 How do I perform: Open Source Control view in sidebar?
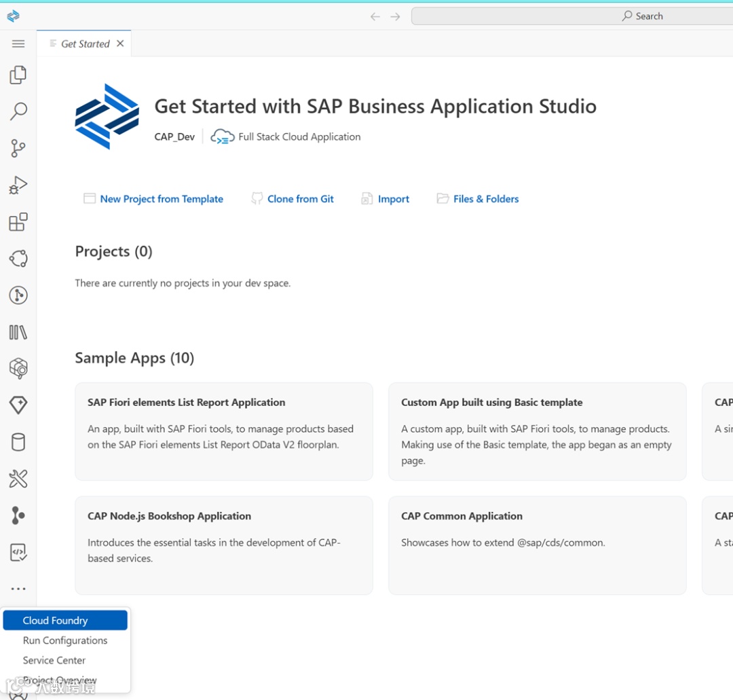click(x=18, y=148)
